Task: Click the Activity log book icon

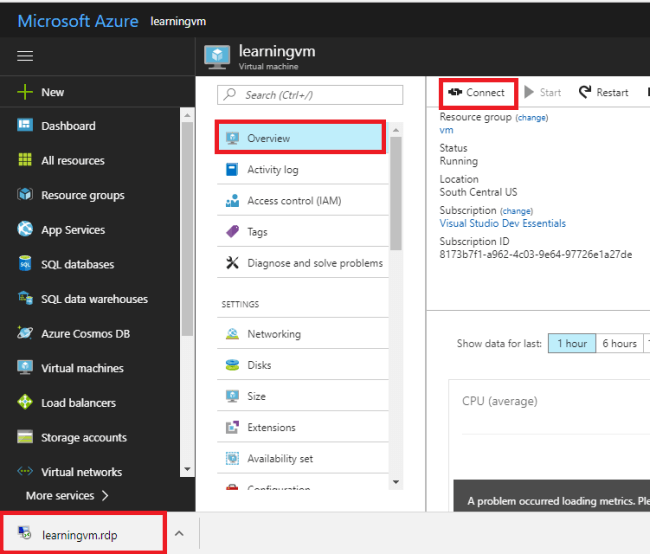Action: pyautogui.click(x=232, y=169)
